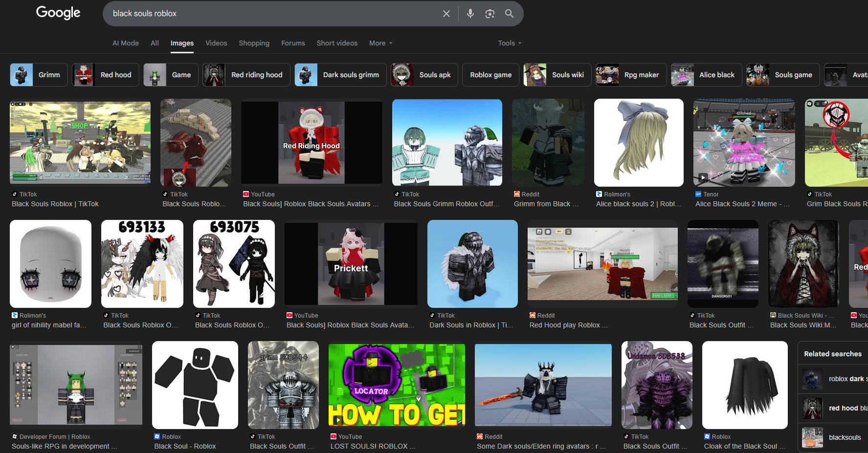This screenshot has width=868, height=453.
Task: Open the Grimm from Black Reddit result
Action: [x=546, y=204]
